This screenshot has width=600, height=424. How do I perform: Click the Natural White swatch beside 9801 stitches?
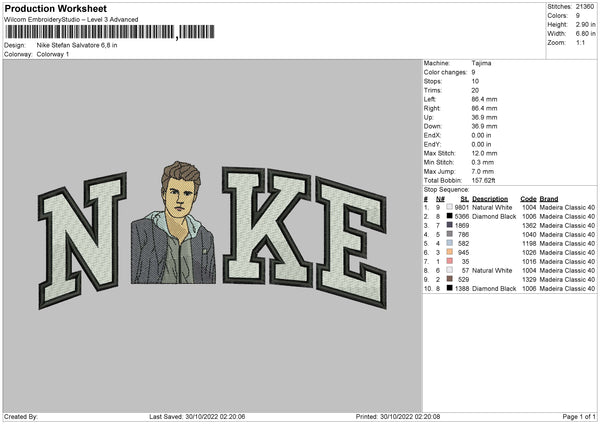tap(449, 207)
